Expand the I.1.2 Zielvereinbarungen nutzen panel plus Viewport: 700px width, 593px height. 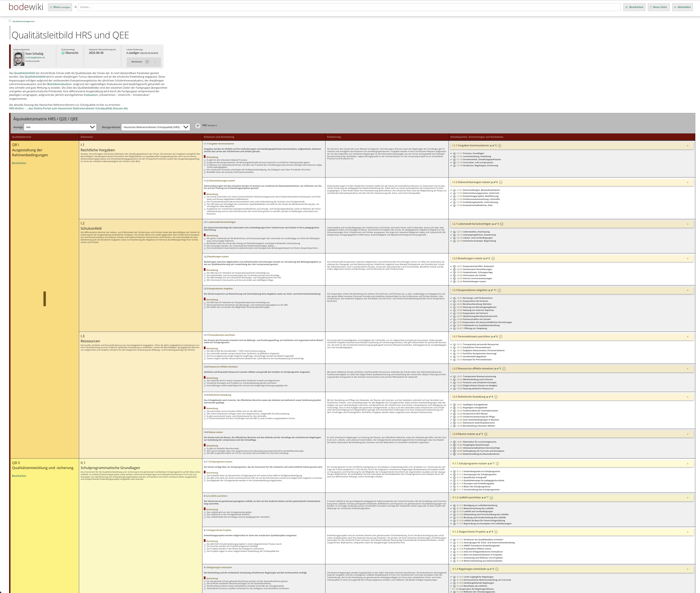pyautogui.click(x=688, y=182)
